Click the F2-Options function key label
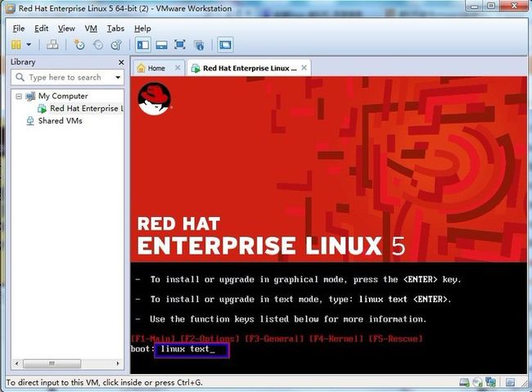Viewport: 532px width, 392px height. tap(210, 338)
